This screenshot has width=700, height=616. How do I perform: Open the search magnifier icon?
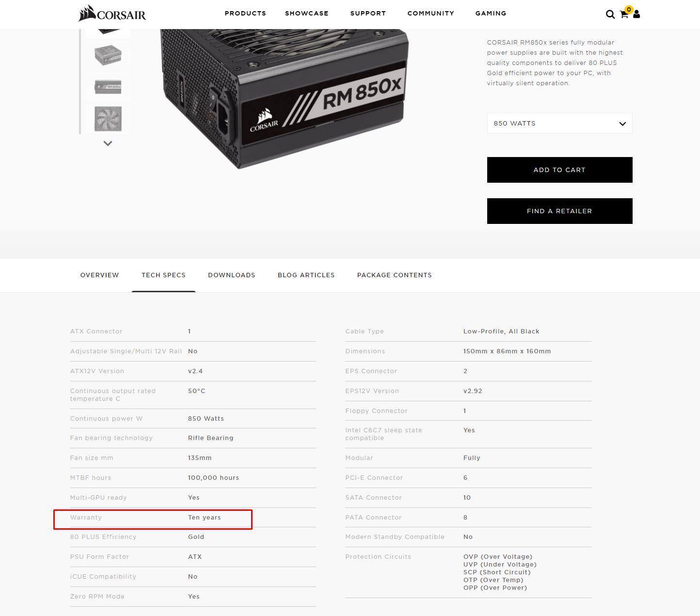pos(610,15)
